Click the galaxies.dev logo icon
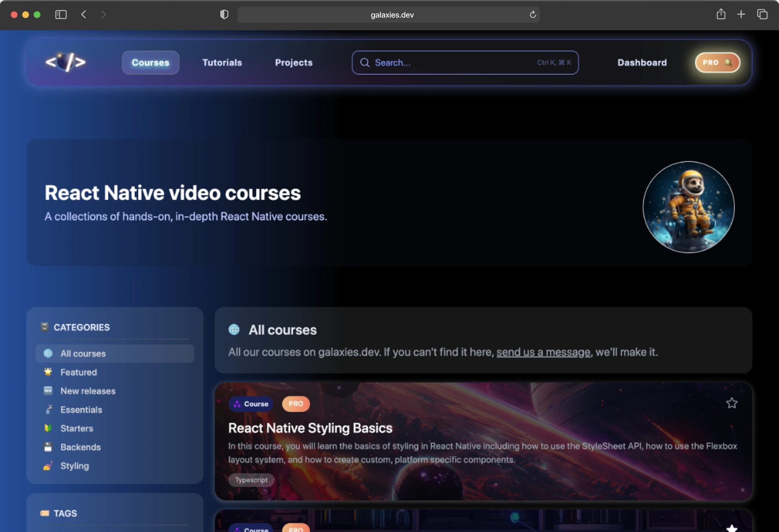 click(65, 62)
